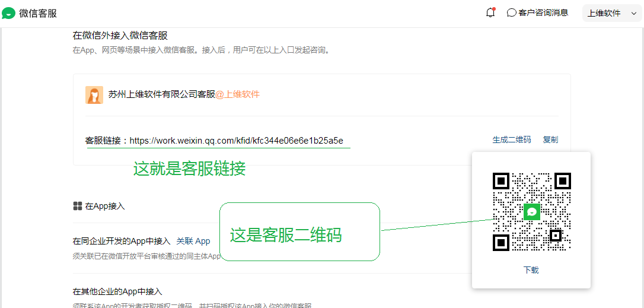Click the 在同企业开发的App中接入 label
Viewport: 644px width, 308px height.
122,241
